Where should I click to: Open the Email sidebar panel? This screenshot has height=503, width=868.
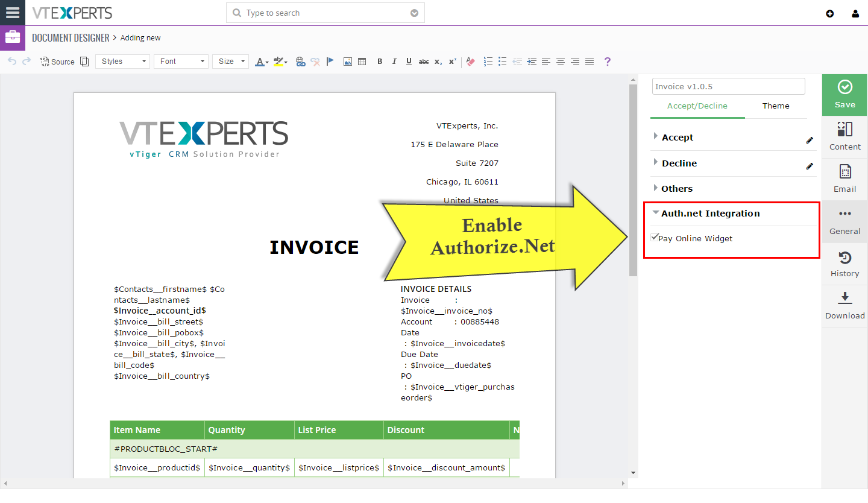click(x=844, y=179)
